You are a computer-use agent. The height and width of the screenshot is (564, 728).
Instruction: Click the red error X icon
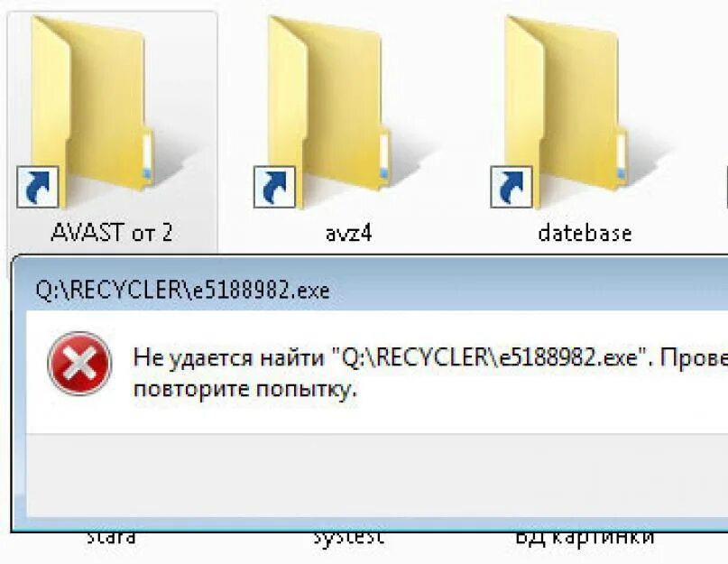pos(79,363)
